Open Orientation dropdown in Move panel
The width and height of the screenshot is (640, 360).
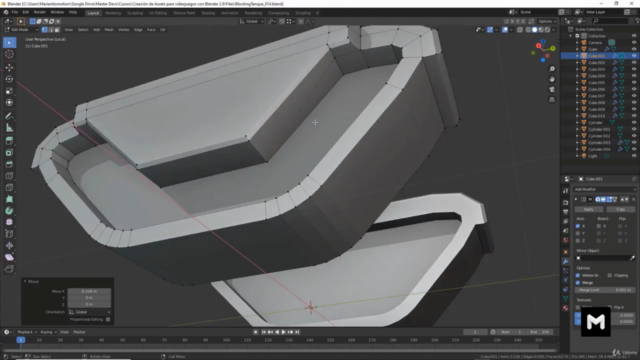pos(89,312)
